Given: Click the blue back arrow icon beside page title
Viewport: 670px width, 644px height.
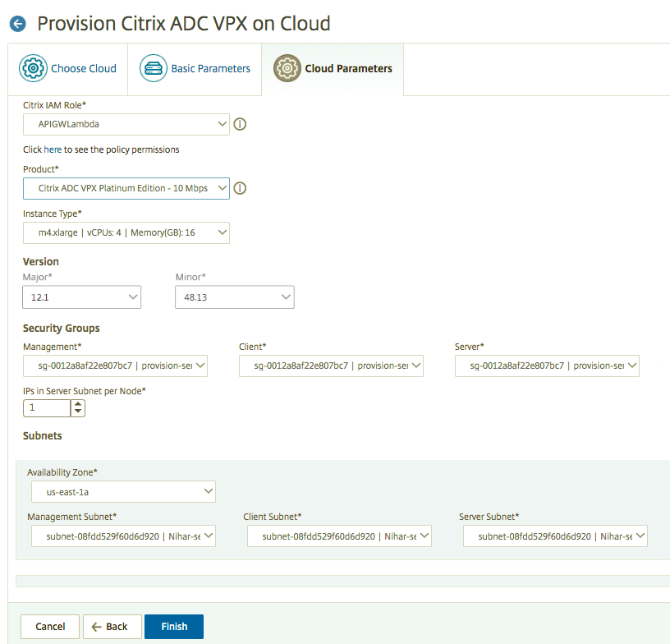Looking at the screenshot, I should [x=17, y=24].
